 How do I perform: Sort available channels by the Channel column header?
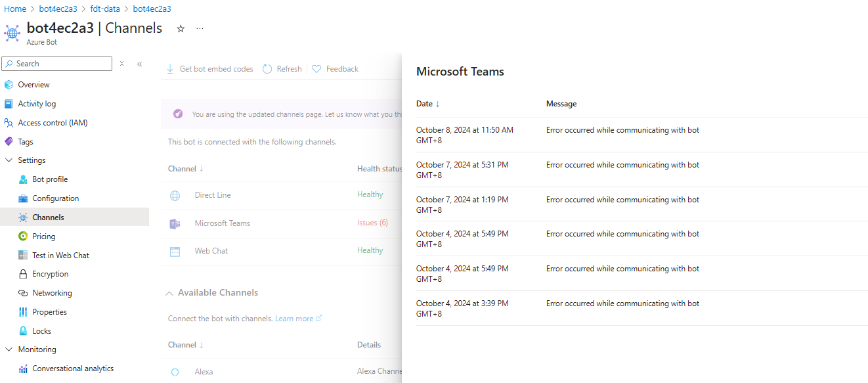coord(186,345)
